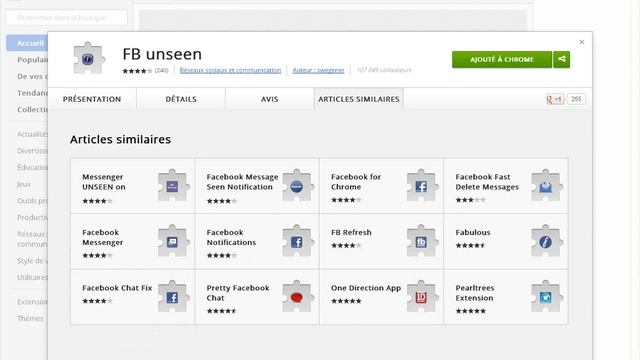Switch to the Détails tab
This screenshot has width=640, height=360.
[181, 99]
